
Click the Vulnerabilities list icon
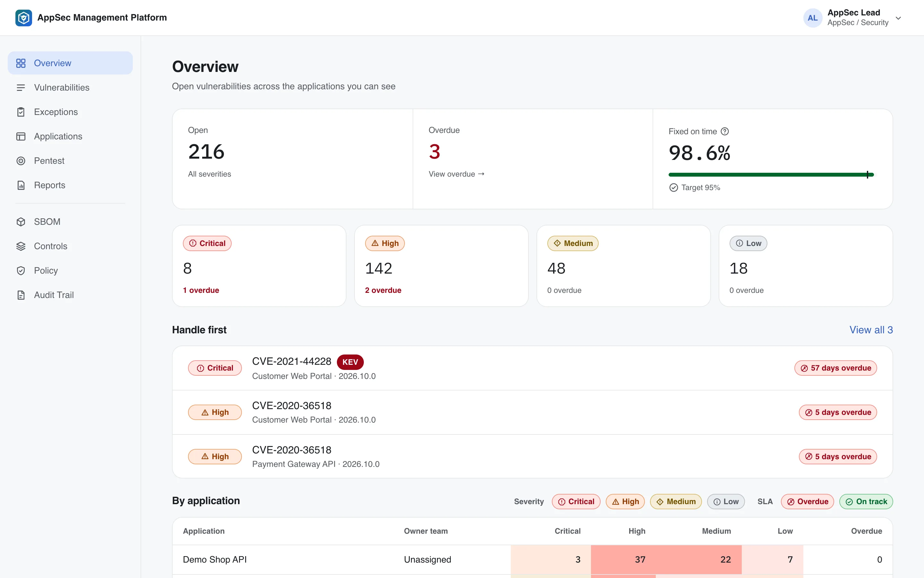[21, 88]
